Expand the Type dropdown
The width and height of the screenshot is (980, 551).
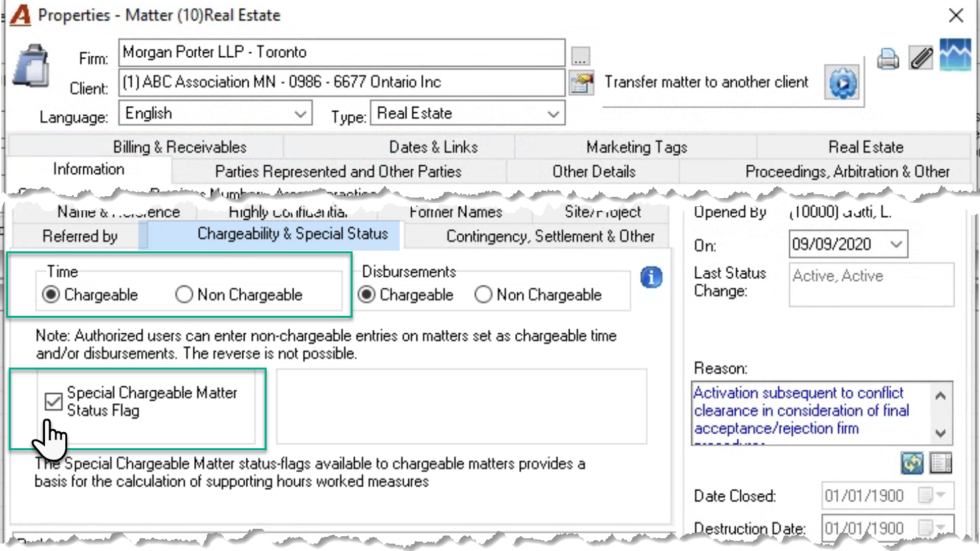(x=553, y=114)
